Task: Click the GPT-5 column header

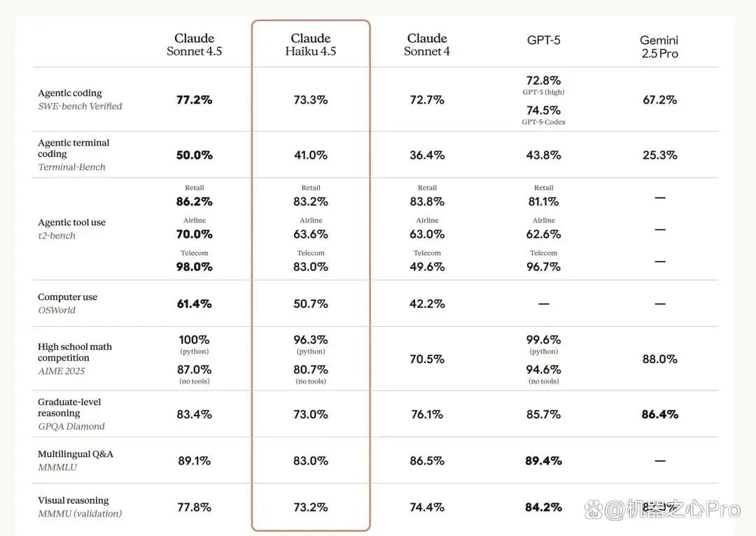Action: point(543,40)
